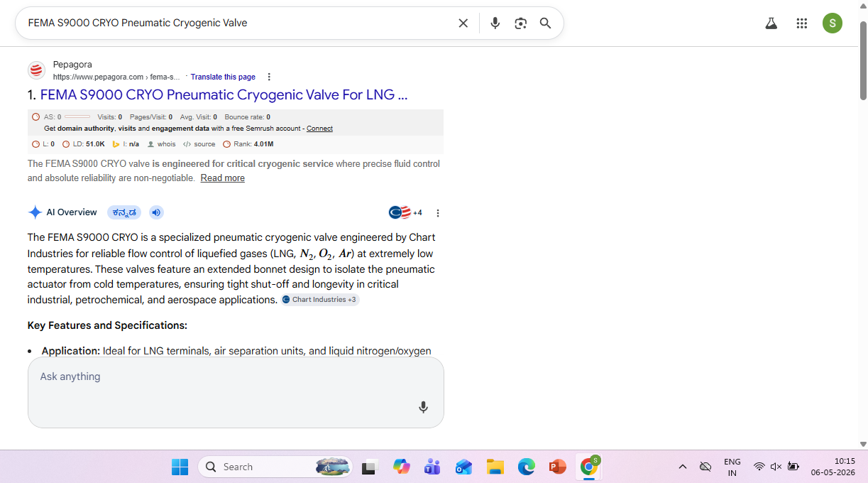Viewport: 868px width, 483px height.
Task: Open the Google apps grid
Action: coord(802,23)
